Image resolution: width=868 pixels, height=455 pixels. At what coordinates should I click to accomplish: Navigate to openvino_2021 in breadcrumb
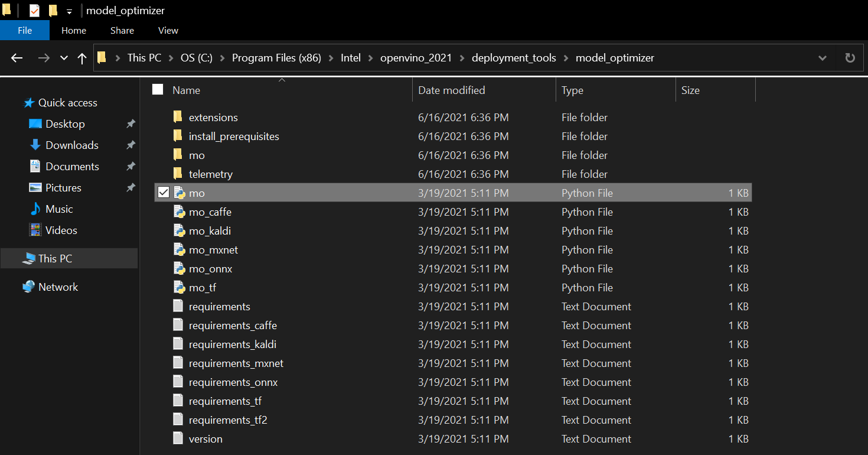[x=416, y=58]
